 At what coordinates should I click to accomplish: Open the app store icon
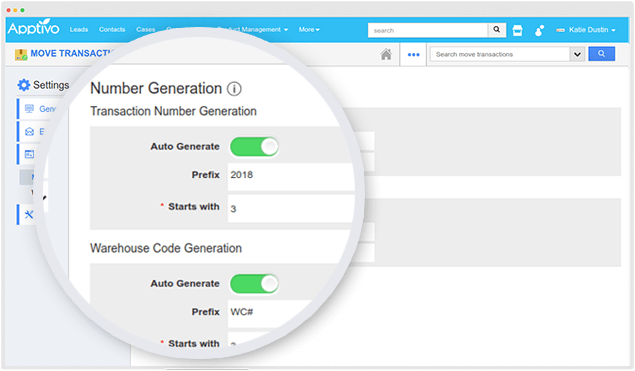tap(517, 30)
